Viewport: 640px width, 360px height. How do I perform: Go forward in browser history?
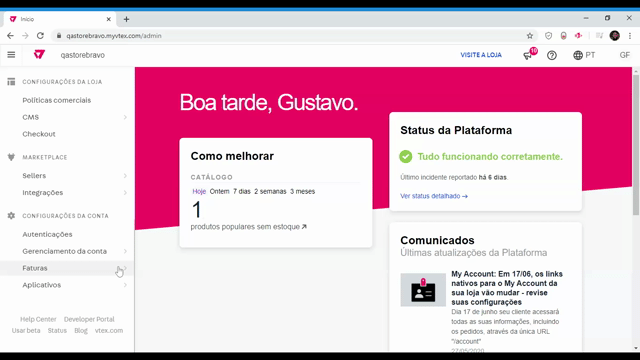point(25,36)
